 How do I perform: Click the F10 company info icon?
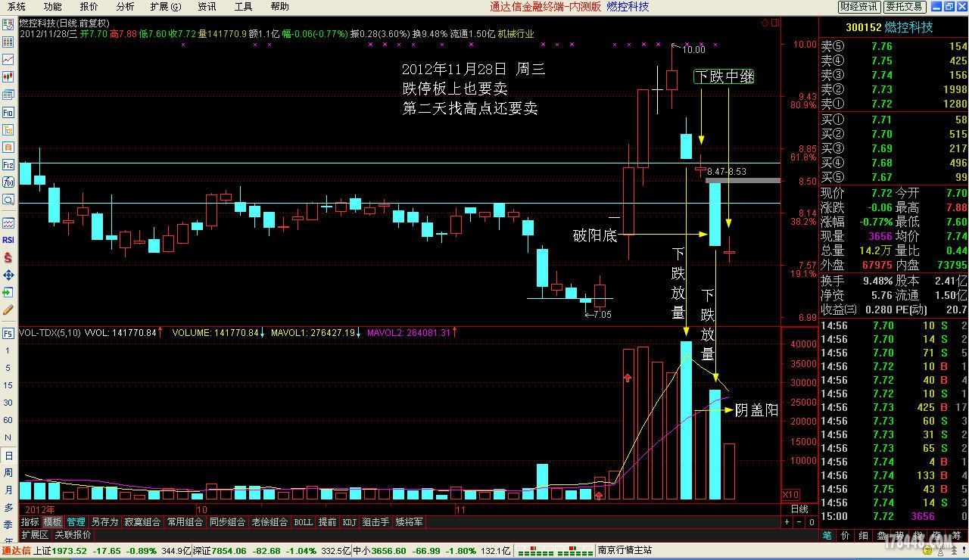tap(8, 112)
